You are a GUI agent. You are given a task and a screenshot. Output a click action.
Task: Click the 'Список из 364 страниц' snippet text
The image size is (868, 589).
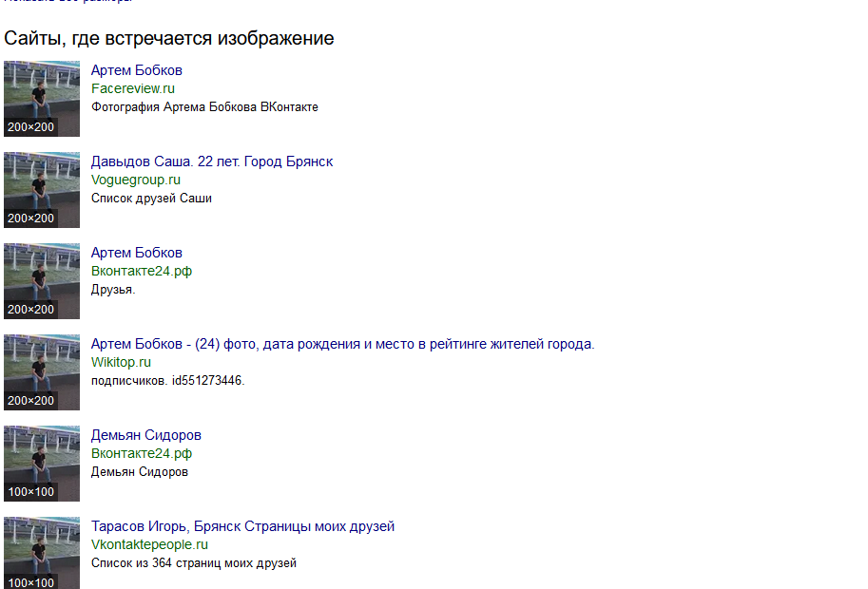point(193,563)
